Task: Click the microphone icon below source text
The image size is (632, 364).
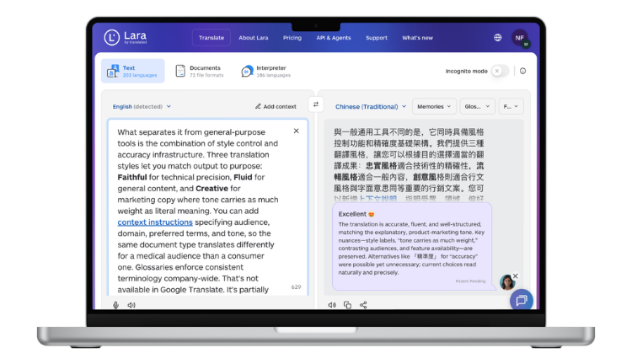Action: pyautogui.click(x=115, y=305)
